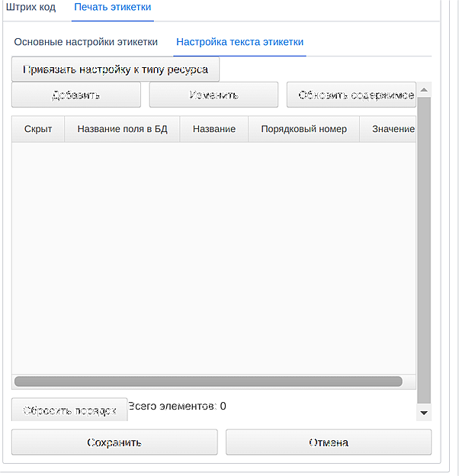Click the vertical scrollbar up arrow
This screenshot has height=476, width=459.
click(424, 89)
